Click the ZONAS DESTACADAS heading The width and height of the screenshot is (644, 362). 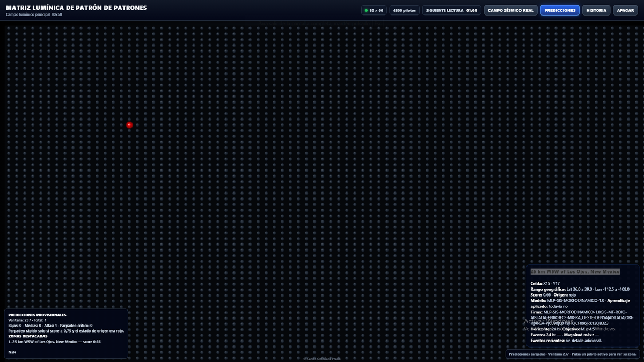(x=28, y=336)
